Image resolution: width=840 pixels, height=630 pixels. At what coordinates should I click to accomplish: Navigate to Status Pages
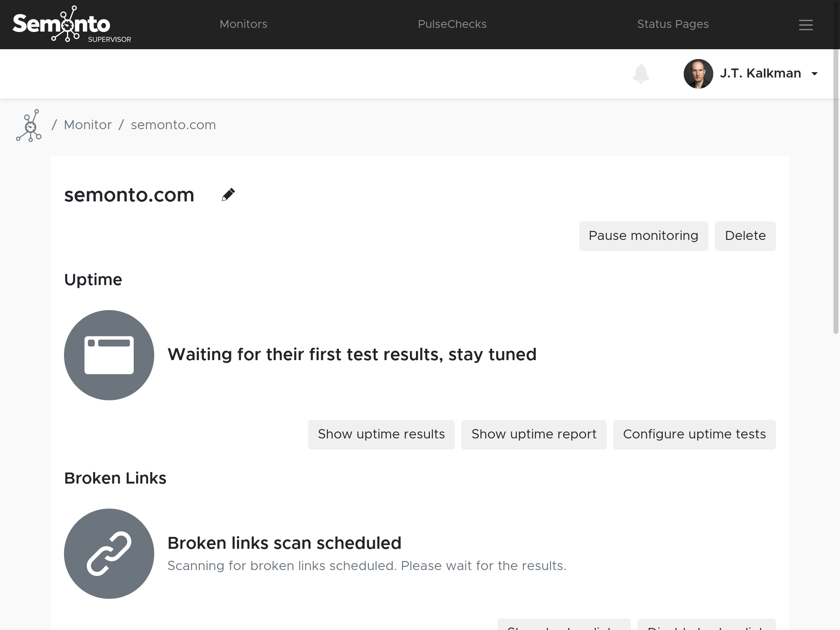673,24
